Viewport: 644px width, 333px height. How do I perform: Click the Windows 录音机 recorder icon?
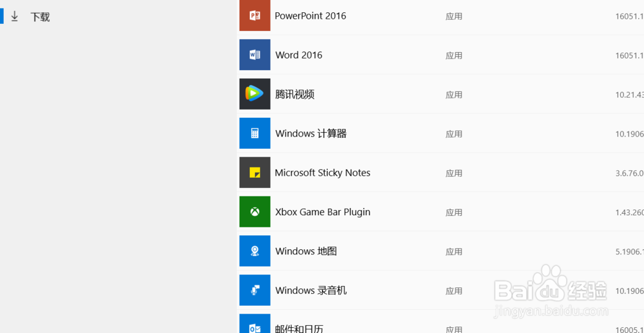(254, 290)
